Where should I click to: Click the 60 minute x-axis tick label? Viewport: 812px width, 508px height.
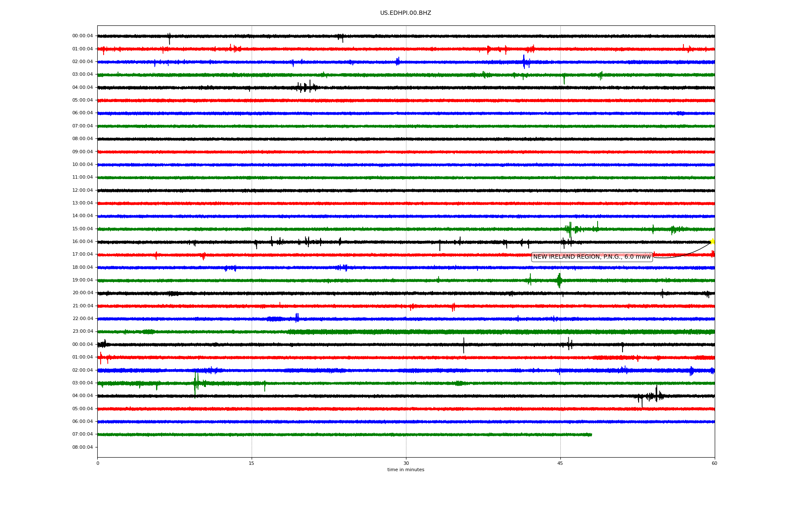[714, 463]
